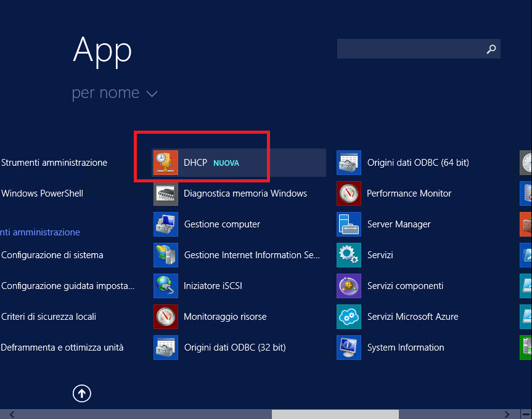Image resolution: width=532 pixels, height=419 pixels.
Task: Open the DHCP app icon
Action: (166, 163)
